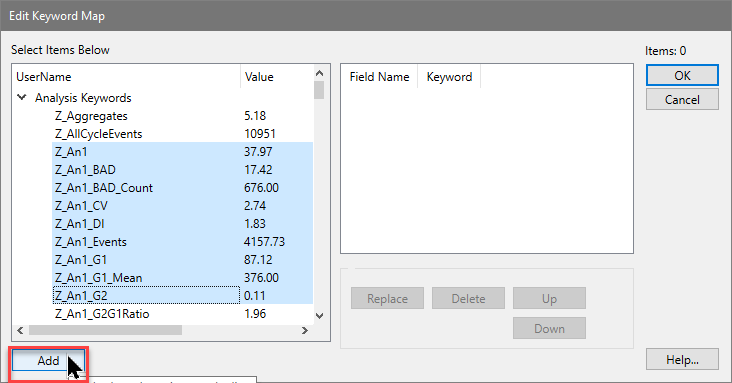
Task: Select the Analysis Keywords group row
Action: point(83,98)
